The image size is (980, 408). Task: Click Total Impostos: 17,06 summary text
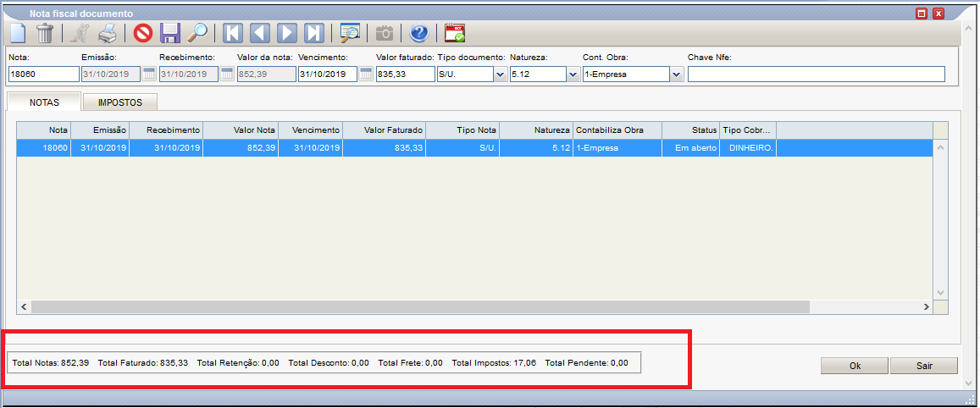click(494, 363)
